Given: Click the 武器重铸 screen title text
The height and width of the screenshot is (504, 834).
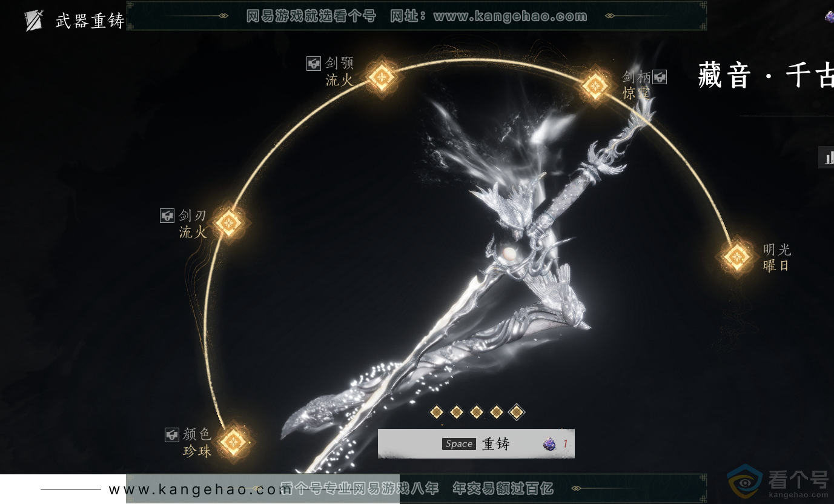Looking at the screenshot, I should click(x=90, y=21).
